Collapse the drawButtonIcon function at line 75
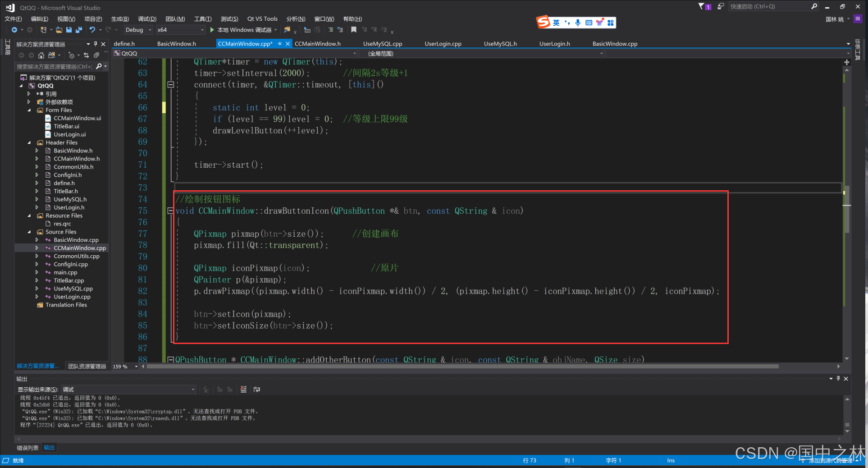The image size is (868, 468). pyautogui.click(x=170, y=211)
